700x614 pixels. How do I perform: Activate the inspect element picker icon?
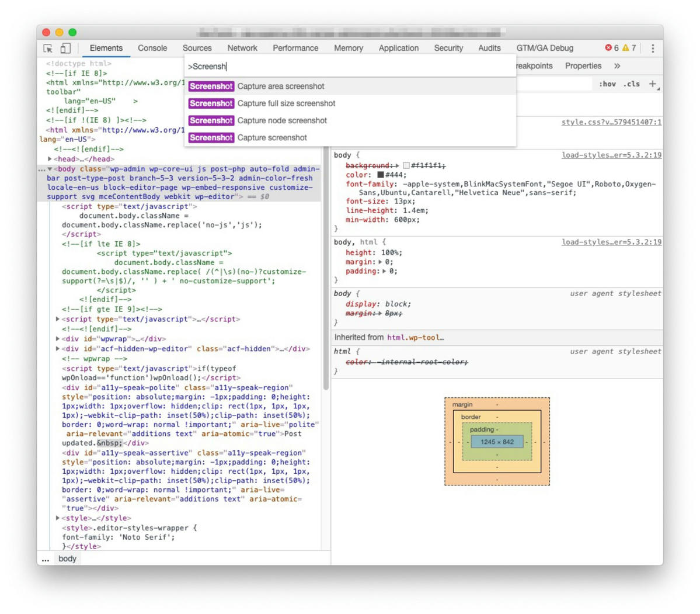pyautogui.click(x=48, y=48)
